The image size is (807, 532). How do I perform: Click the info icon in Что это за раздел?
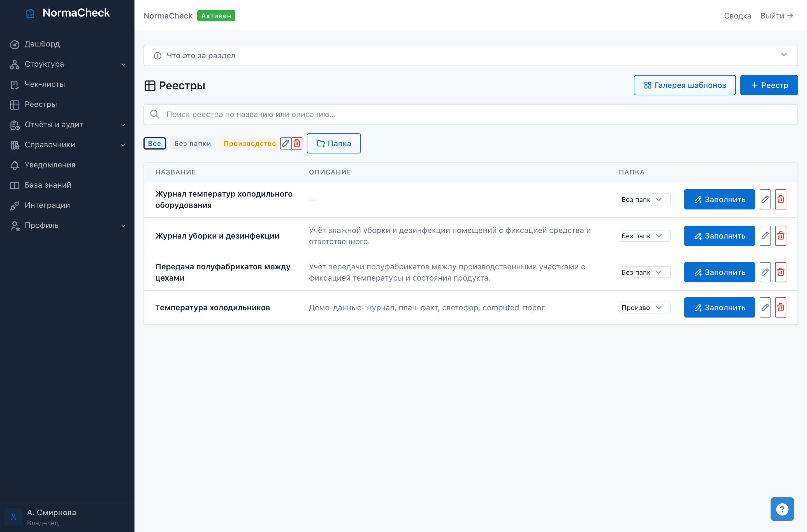(x=157, y=56)
